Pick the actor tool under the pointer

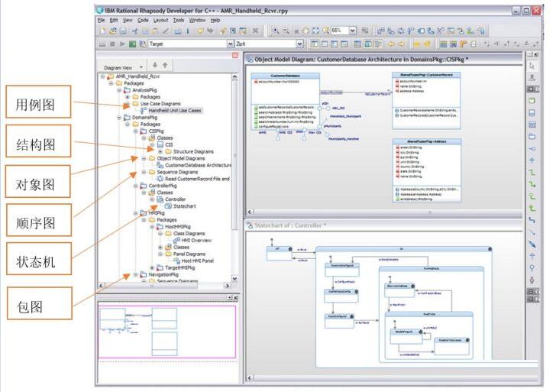(532, 77)
